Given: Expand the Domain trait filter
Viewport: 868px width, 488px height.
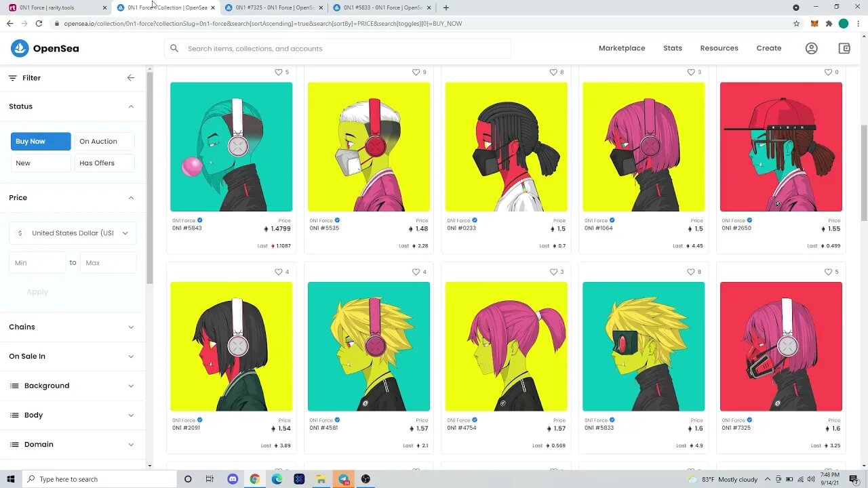Looking at the screenshot, I should (73, 445).
